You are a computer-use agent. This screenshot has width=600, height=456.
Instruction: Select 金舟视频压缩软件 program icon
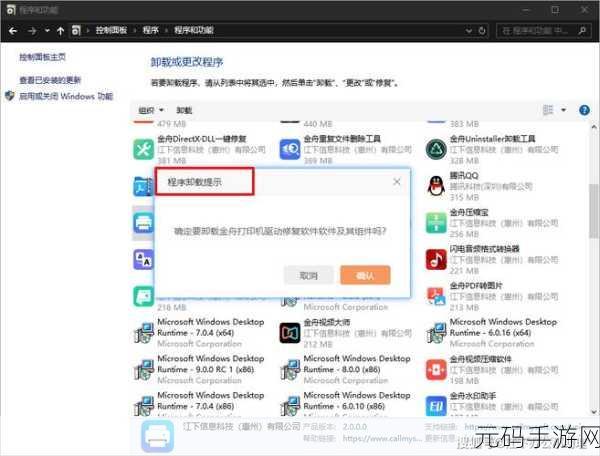[436, 370]
